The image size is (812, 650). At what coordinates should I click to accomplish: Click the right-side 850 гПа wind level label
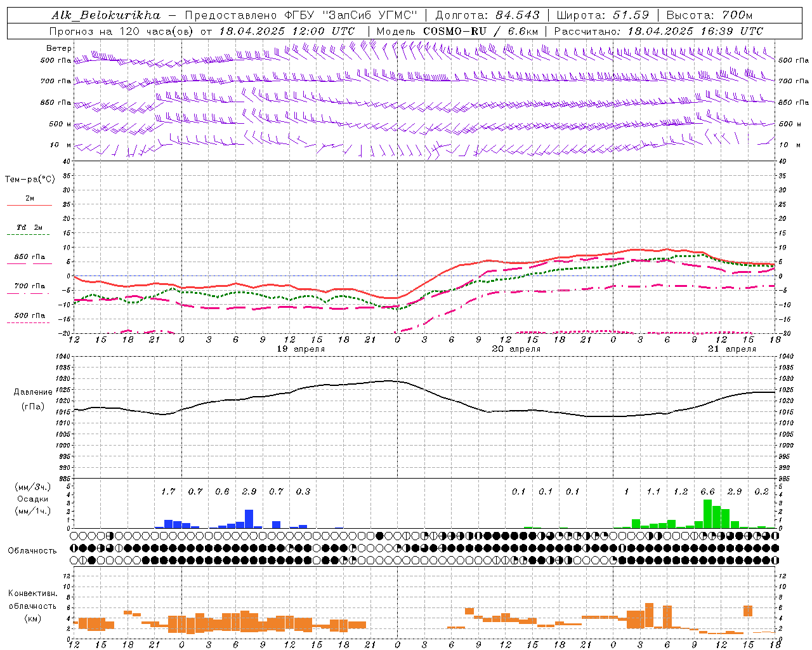(794, 102)
